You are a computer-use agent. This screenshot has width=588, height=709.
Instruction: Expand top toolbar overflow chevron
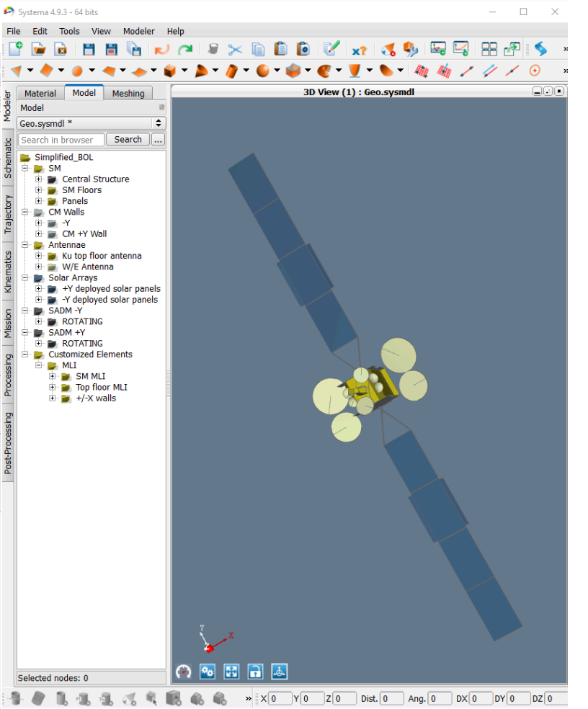point(565,49)
